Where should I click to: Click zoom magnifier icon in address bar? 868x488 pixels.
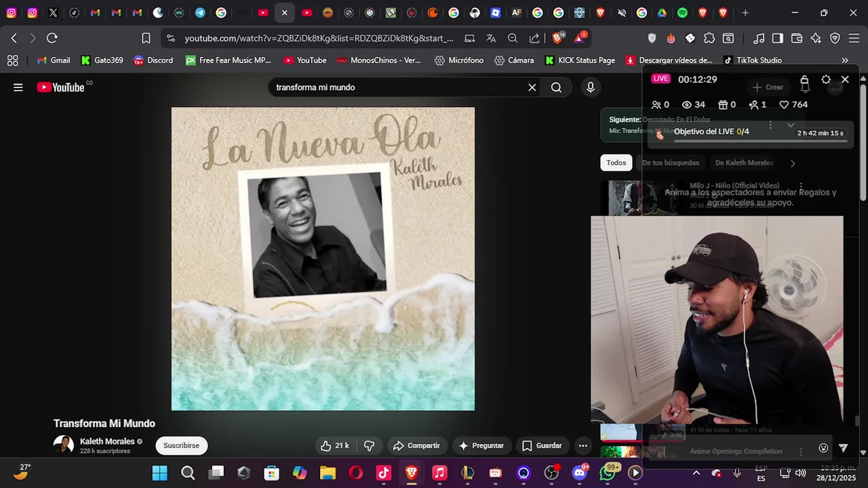(513, 39)
